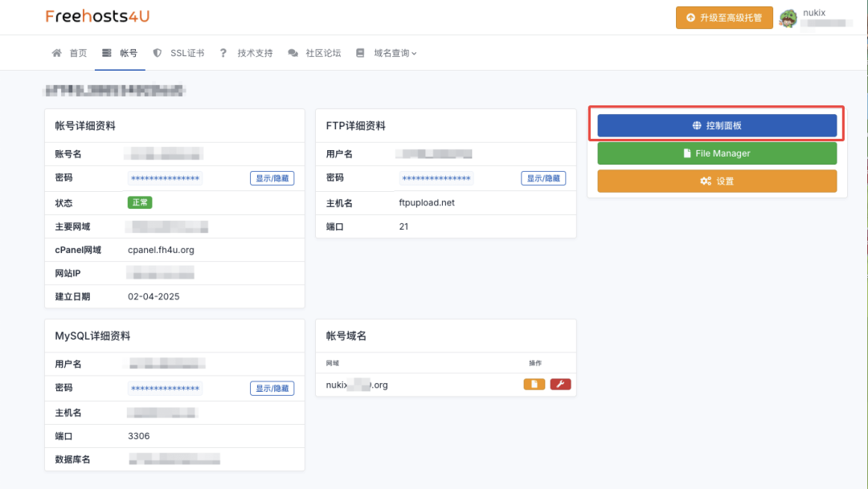Click the creation date 02-04-2025
868x489 pixels.
pos(154,296)
